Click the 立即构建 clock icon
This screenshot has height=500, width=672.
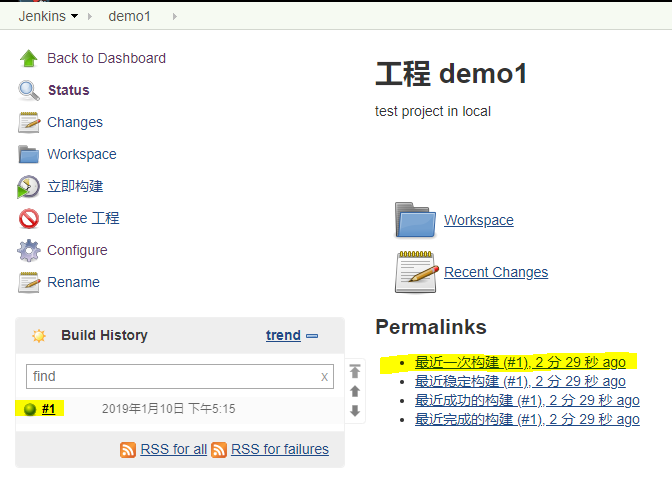click(x=28, y=186)
